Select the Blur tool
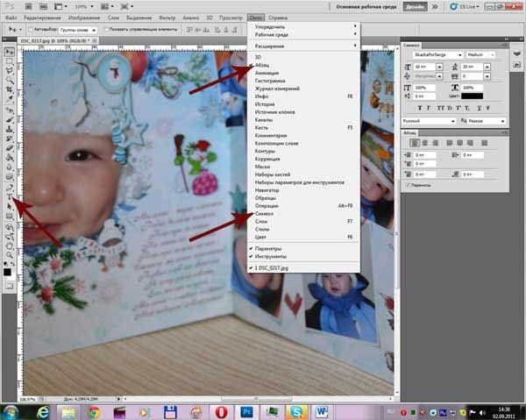 9,167
